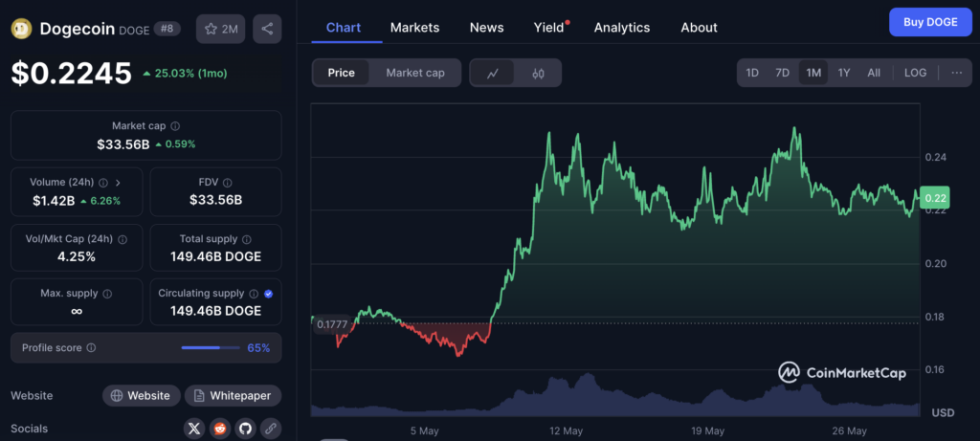Click the Dogecoin logo icon
The height and width of the screenshot is (441, 980).
[x=21, y=29]
